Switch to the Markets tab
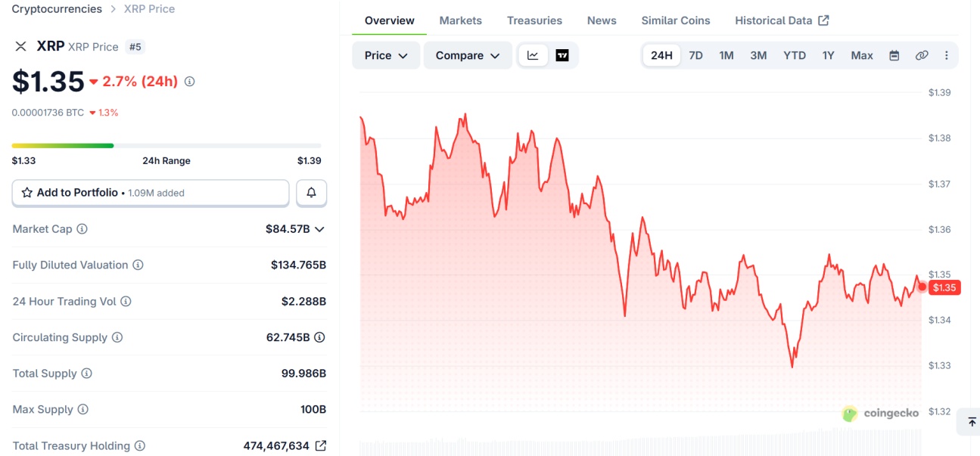Screen dimensions: 980x456 pos(460,20)
